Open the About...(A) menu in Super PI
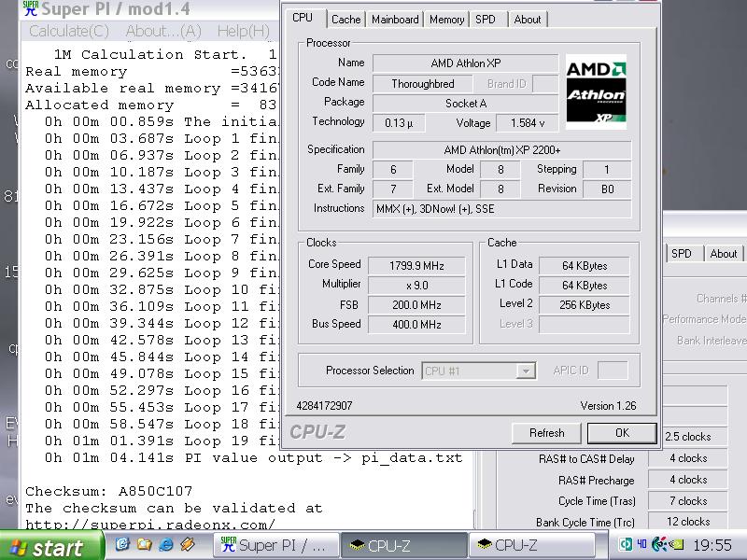 tap(163, 31)
